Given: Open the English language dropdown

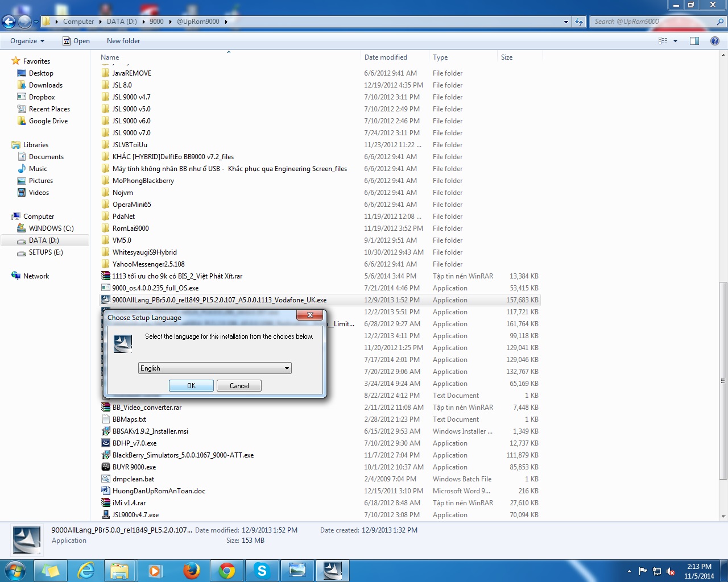Looking at the screenshot, I should tap(215, 368).
